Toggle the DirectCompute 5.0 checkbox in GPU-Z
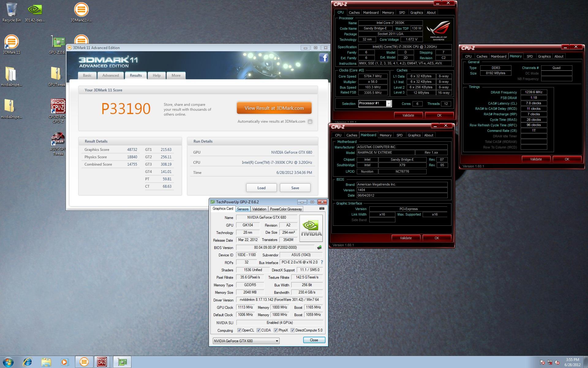The height and width of the screenshot is (368, 588). [x=292, y=330]
